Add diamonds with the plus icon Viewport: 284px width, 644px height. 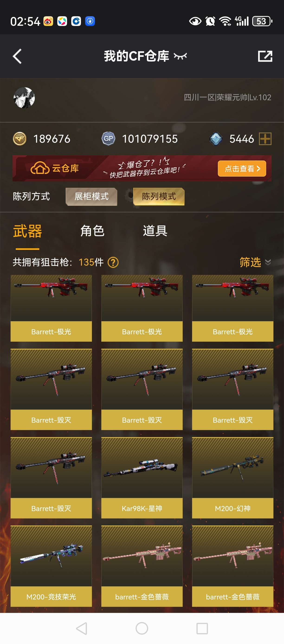tap(265, 139)
